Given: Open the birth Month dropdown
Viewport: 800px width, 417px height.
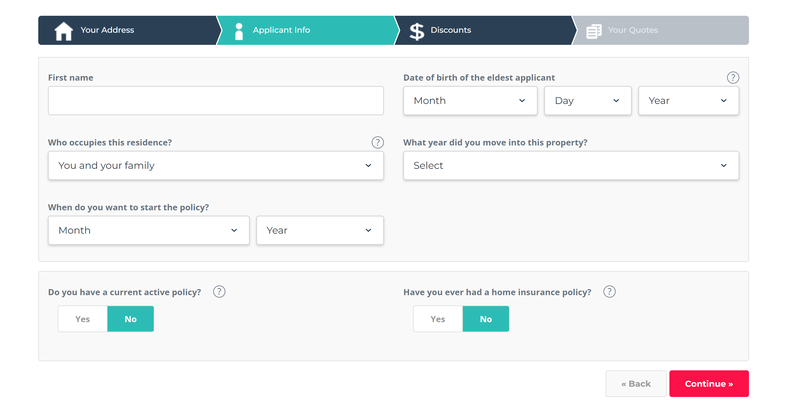Looking at the screenshot, I should click(470, 101).
